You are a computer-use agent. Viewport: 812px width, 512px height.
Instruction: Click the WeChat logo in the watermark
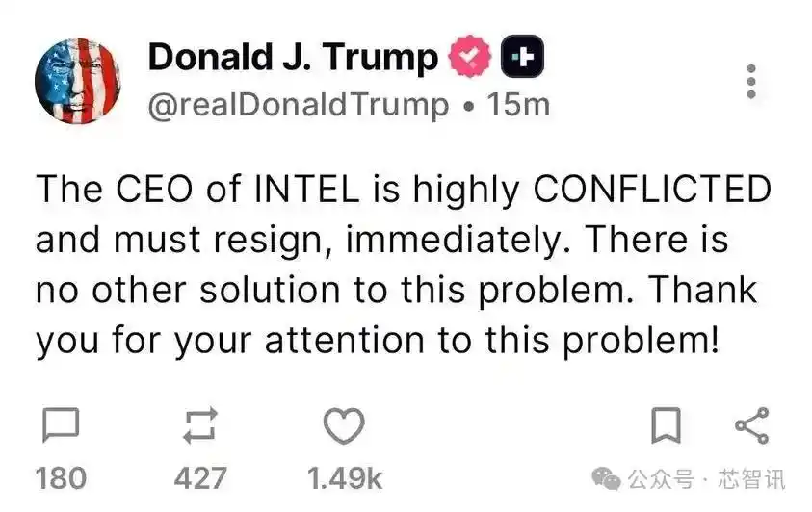coord(606,478)
